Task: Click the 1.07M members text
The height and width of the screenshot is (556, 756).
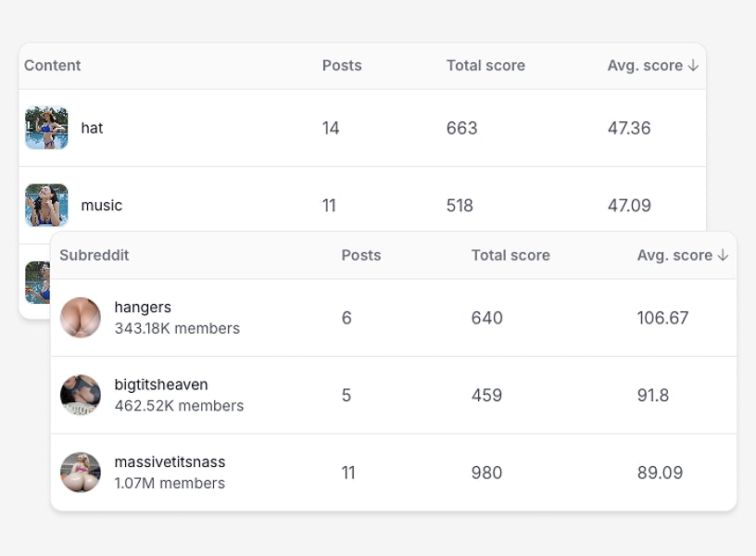Action: click(170, 483)
